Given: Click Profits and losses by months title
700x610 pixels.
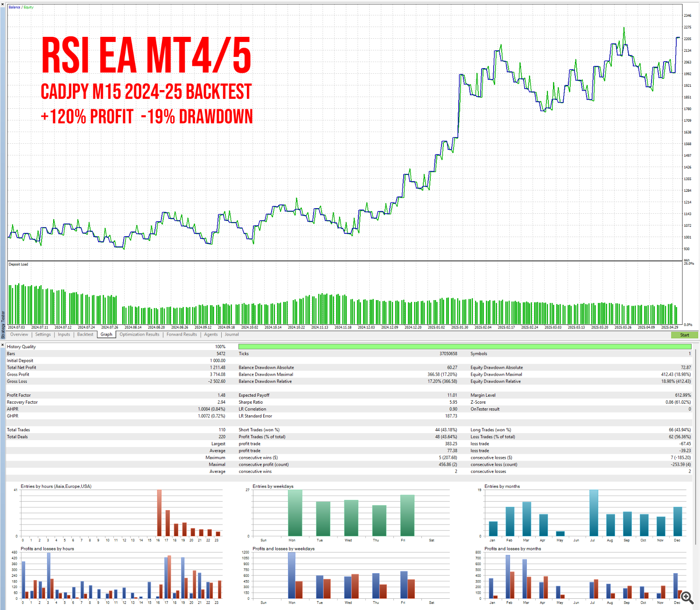Looking at the screenshot, I should pyautogui.click(x=513, y=549).
